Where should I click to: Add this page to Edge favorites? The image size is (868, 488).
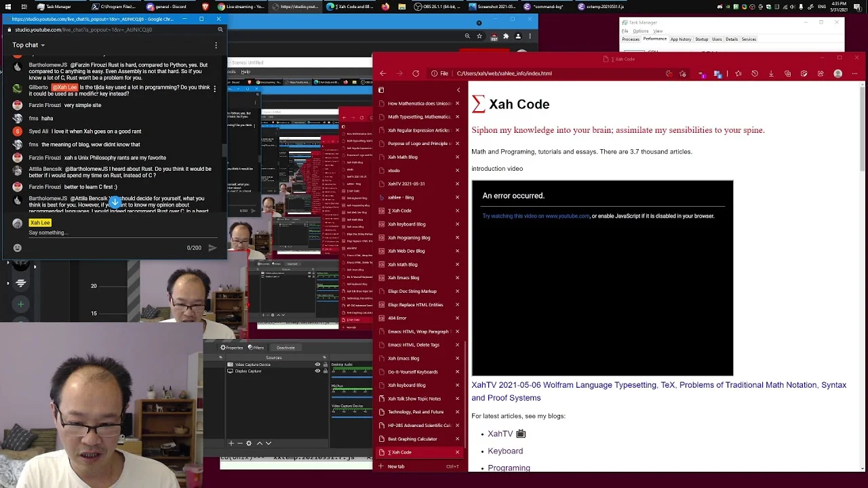(x=683, y=73)
